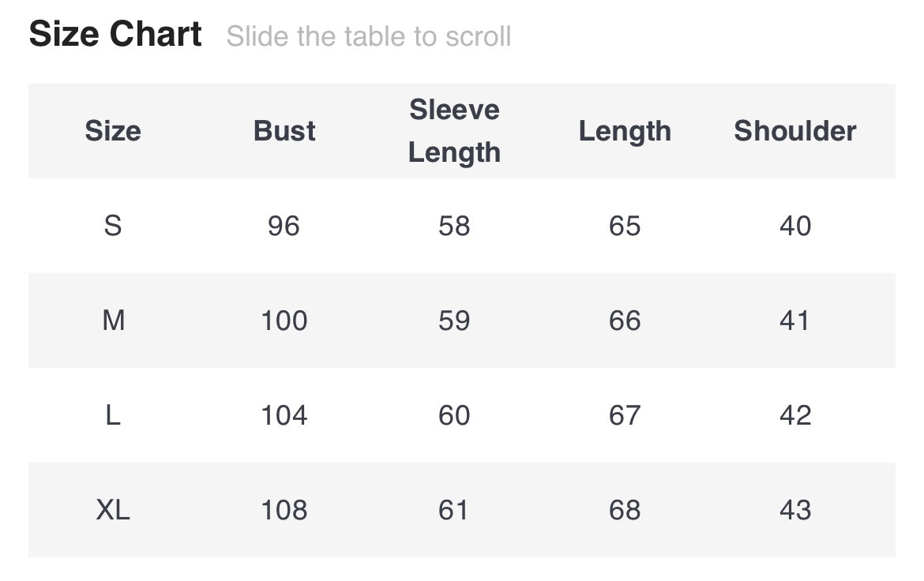
Task: Click bust value 108 for size XL
Action: tap(284, 511)
